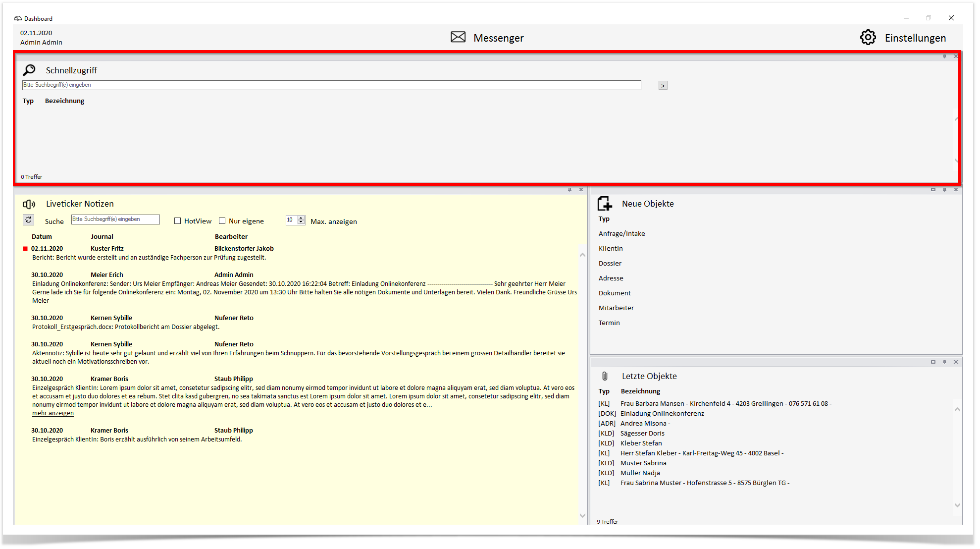
Task: Enable the Nur eigene checkbox
Action: (x=222, y=221)
